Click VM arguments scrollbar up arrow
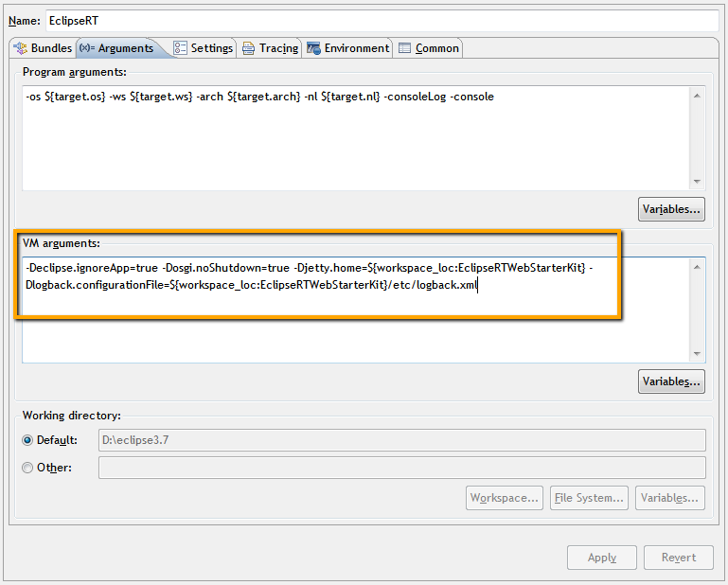Viewport: 728px width, 585px height. (x=697, y=267)
